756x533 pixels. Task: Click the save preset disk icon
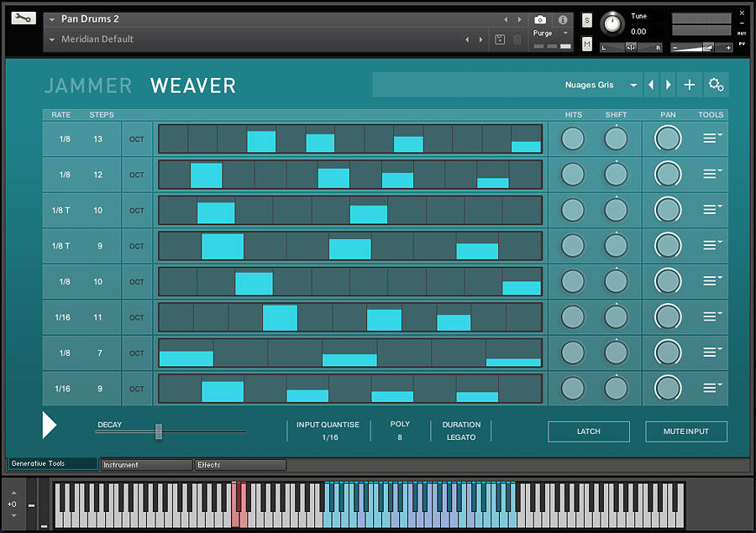click(x=500, y=39)
